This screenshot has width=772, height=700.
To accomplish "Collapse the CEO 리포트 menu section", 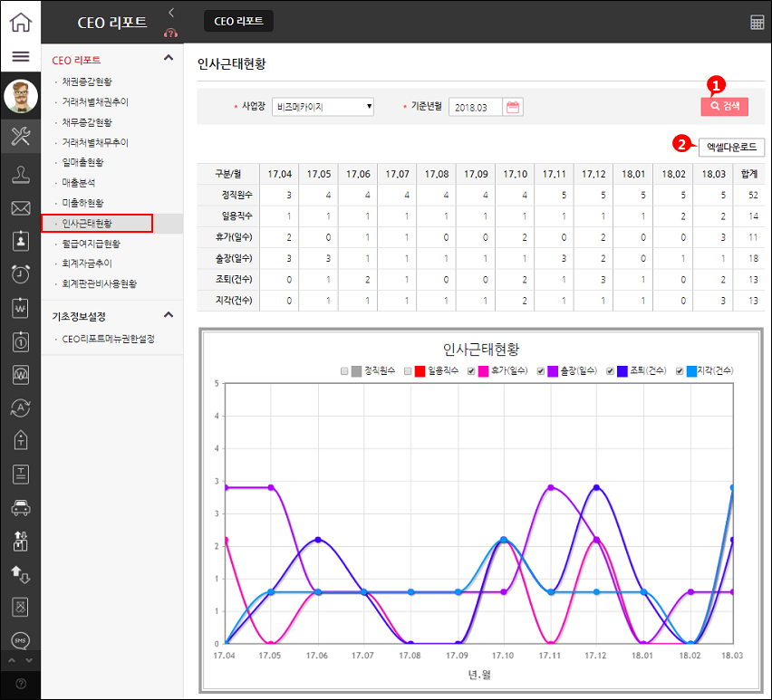I will [x=169, y=58].
